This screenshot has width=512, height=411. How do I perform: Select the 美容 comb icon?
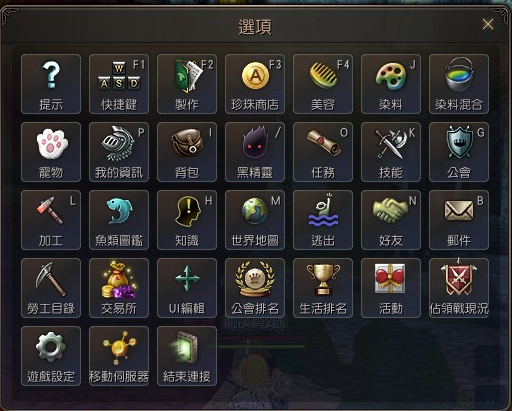(x=323, y=84)
